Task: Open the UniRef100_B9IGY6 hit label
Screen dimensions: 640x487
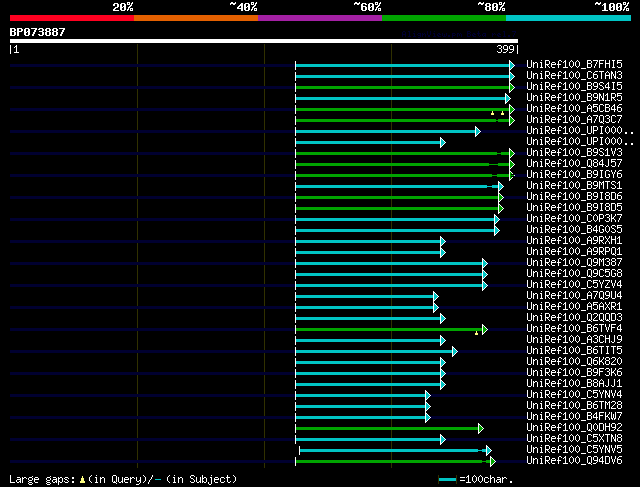Action: pos(574,175)
